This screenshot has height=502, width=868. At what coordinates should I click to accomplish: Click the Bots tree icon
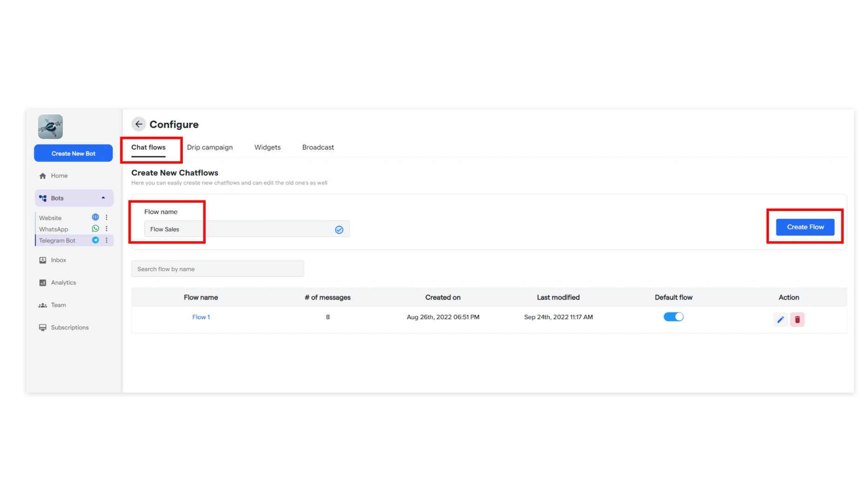click(43, 198)
